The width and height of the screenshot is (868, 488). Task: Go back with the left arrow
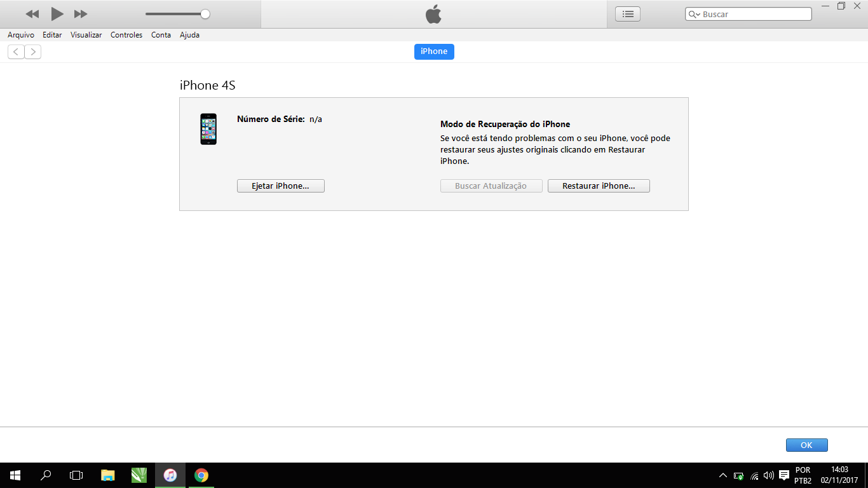coord(16,52)
